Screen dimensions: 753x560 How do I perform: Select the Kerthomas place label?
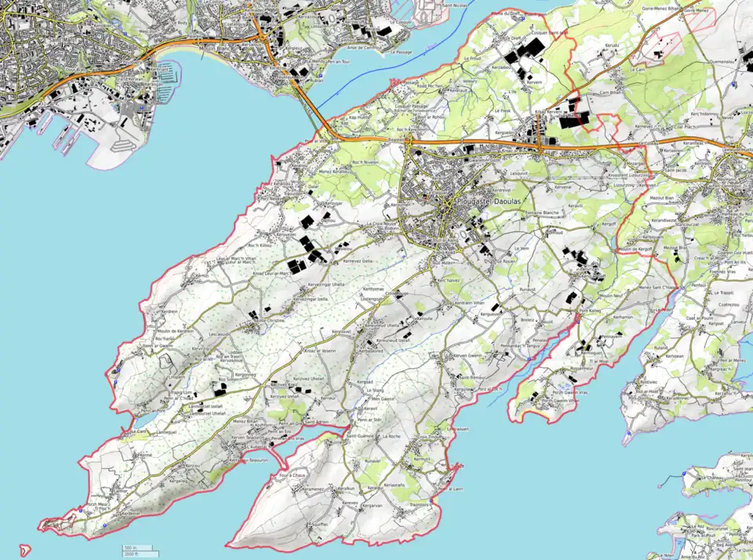[x=373, y=289]
